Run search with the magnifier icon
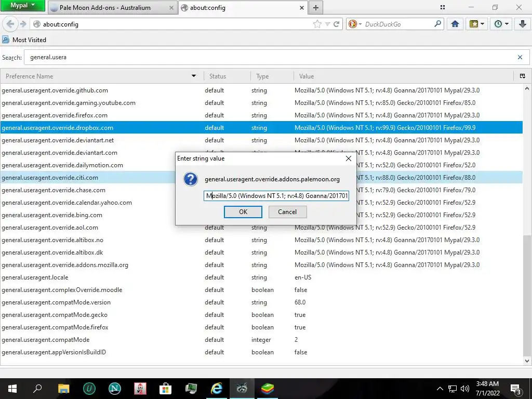532x399 pixels. point(438,24)
